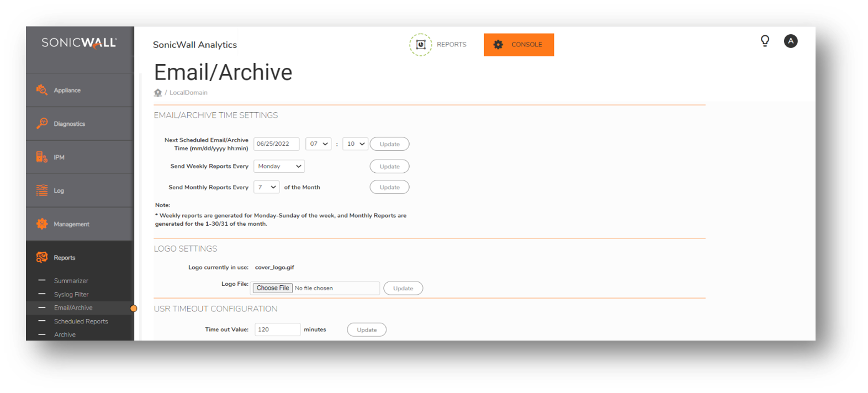Update the timeout value setting

click(367, 330)
